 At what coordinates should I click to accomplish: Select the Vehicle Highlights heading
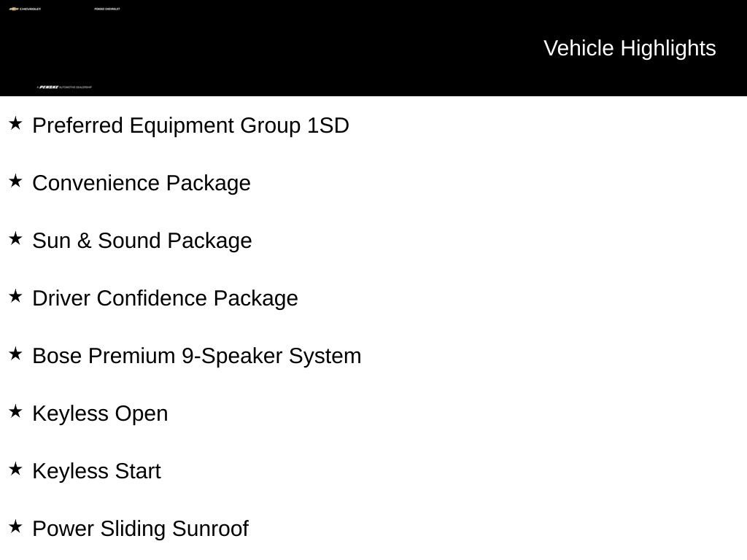630,48
